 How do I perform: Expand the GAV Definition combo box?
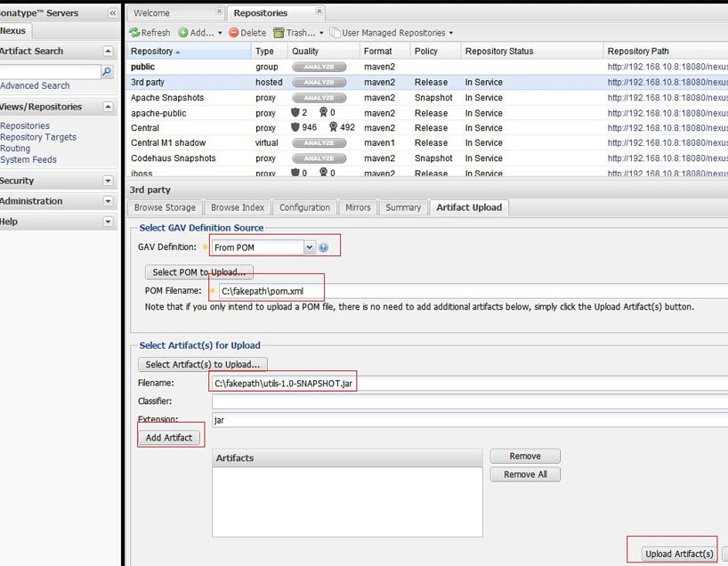pos(309,247)
